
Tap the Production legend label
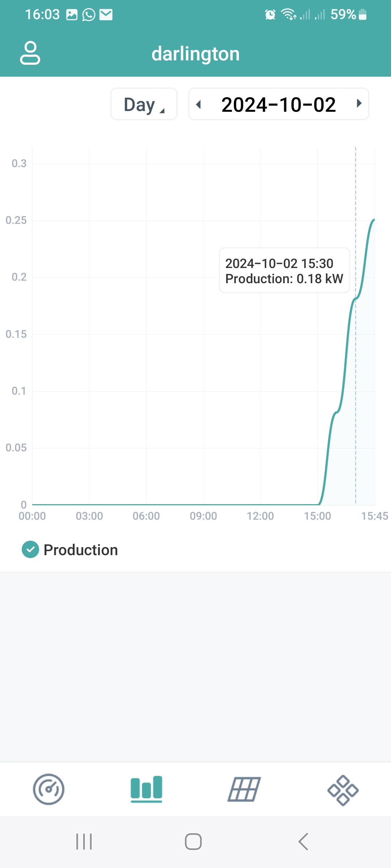point(81,550)
